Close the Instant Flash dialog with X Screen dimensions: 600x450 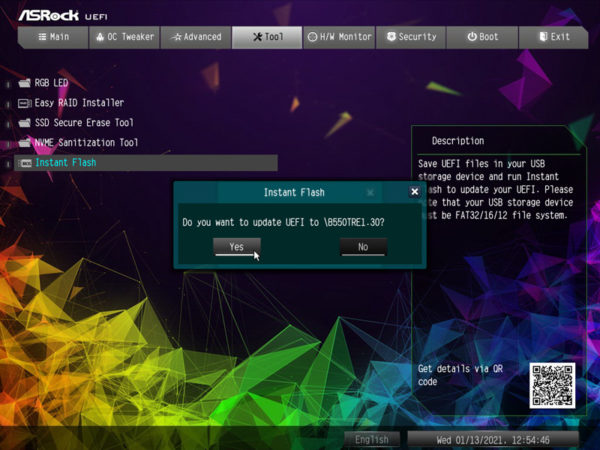[x=415, y=191]
